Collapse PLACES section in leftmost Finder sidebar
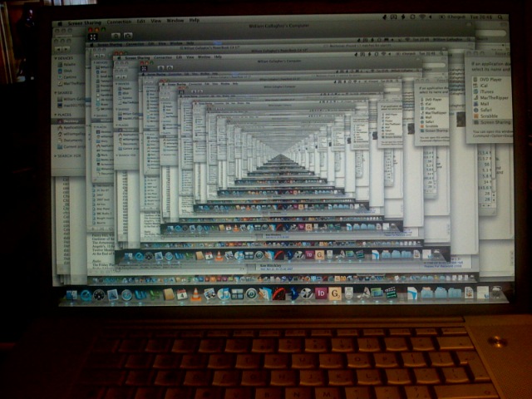The image size is (532, 399). click(x=56, y=115)
